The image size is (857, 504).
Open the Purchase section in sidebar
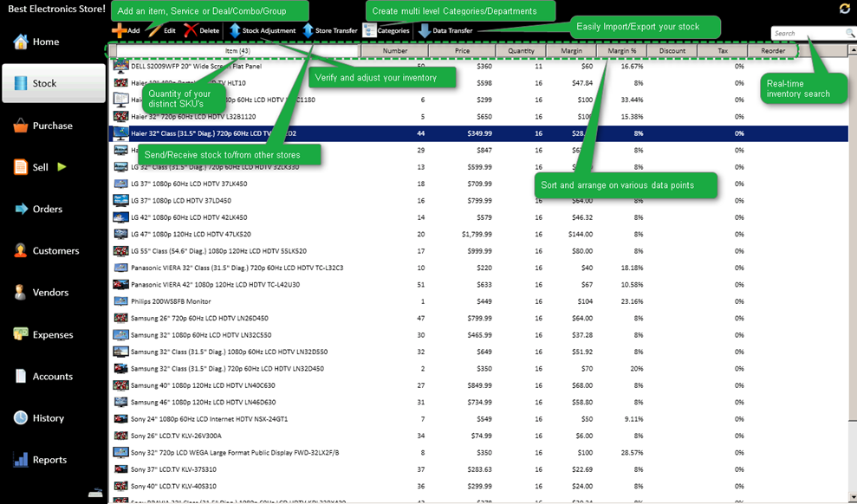(51, 126)
